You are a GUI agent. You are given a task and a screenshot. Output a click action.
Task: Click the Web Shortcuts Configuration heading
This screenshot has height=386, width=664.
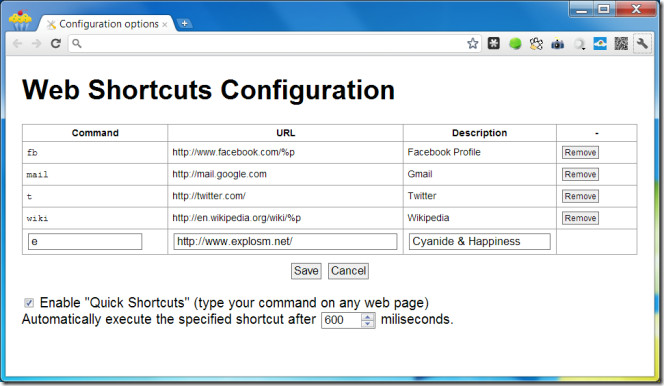pyautogui.click(x=208, y=90)
